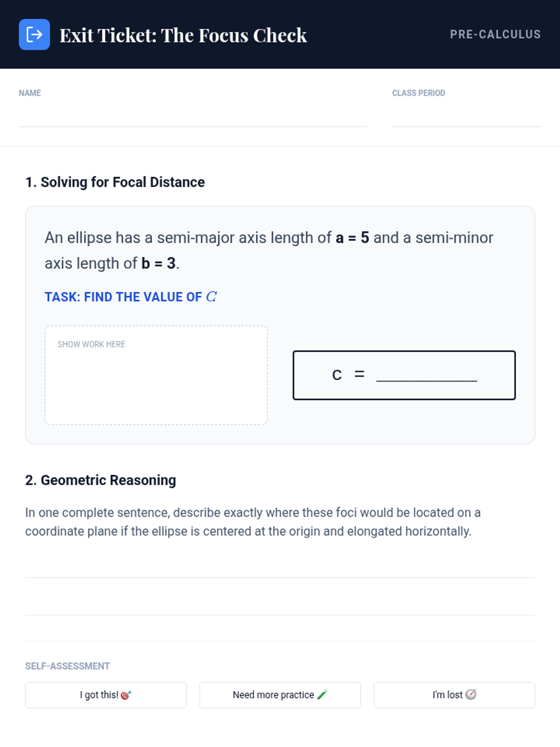Click the Name input line
The height and width of the screenshot is (747, 560).
(193, 117)
